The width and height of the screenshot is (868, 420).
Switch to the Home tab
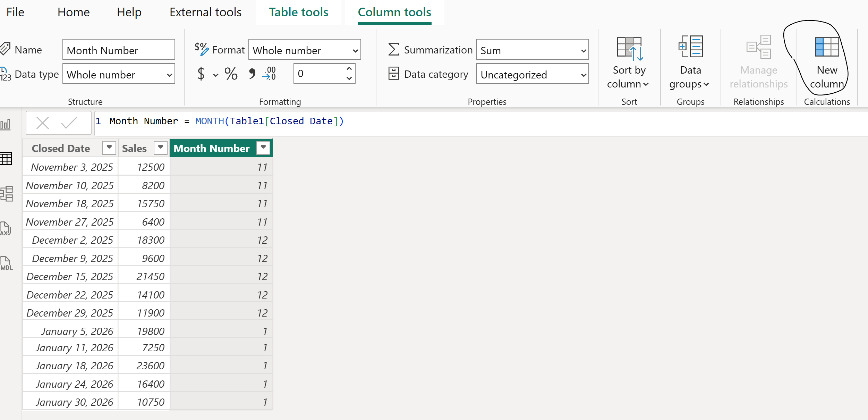[74, 12]
